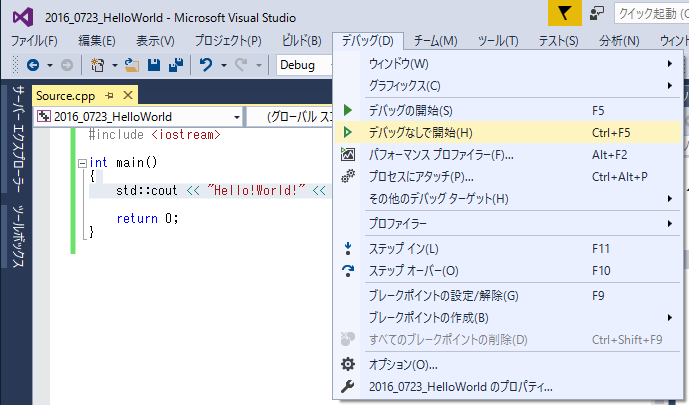Click the Save All toolbar icon
Viewport: 689px width, 405px height.
pos(176,65)
